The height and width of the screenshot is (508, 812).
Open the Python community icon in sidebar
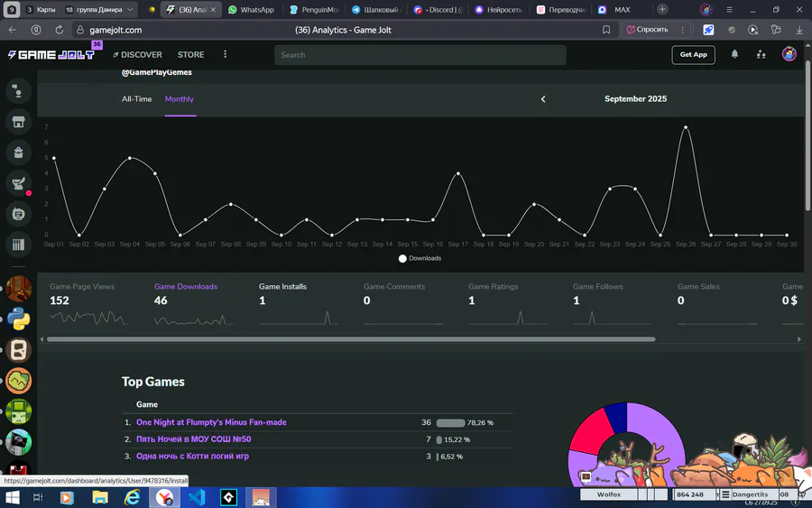click(18, 319)
